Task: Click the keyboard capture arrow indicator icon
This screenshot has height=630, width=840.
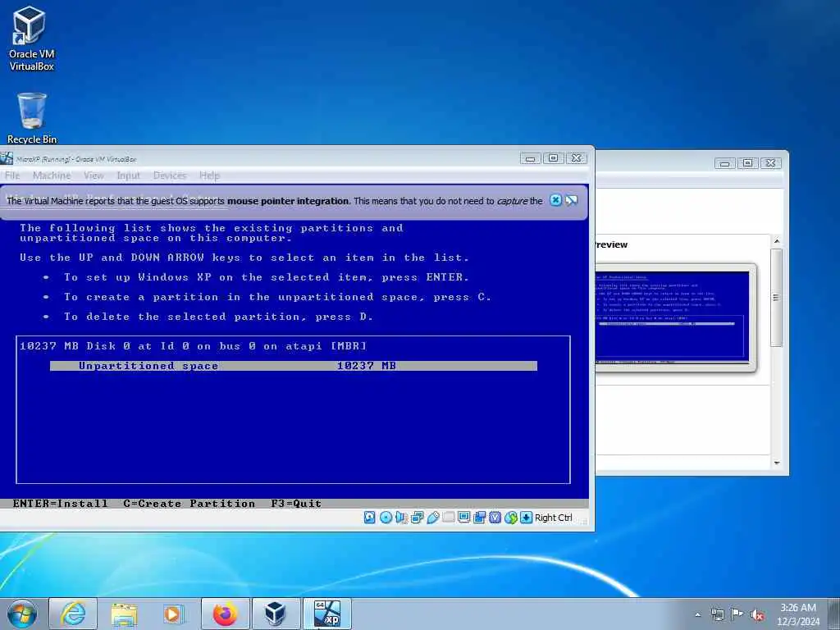Action: [526, 518]
